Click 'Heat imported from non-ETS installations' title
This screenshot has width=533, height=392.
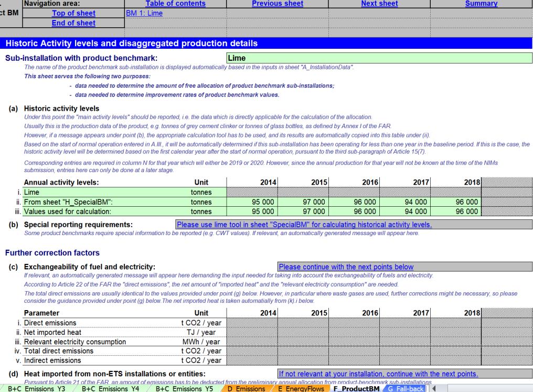pos(114,374)
